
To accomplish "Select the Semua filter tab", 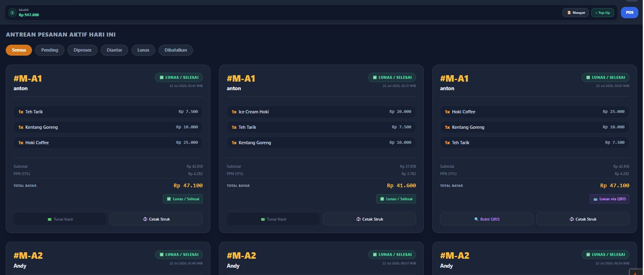I will (x=19, y=50).
